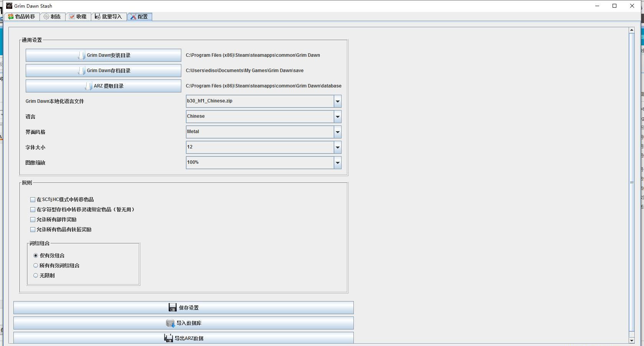Go to the 批量导入 tab
644x346 pixels.
pos(108,16)
